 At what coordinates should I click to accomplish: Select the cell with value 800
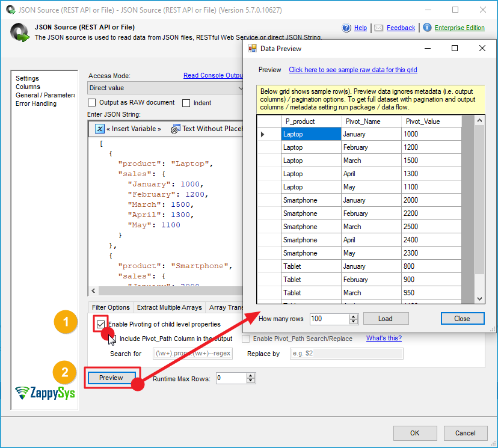tap(431, 266)
